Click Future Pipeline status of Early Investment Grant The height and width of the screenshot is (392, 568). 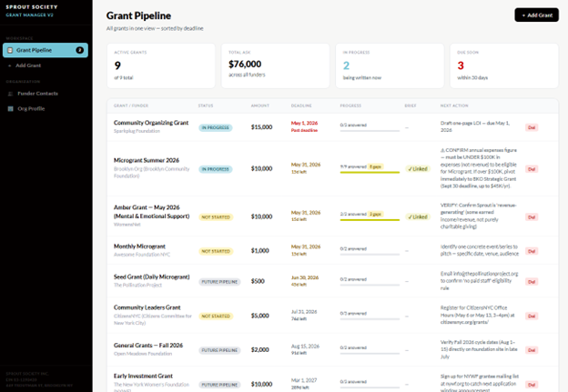pyautogui.click(x=219, y=385)
